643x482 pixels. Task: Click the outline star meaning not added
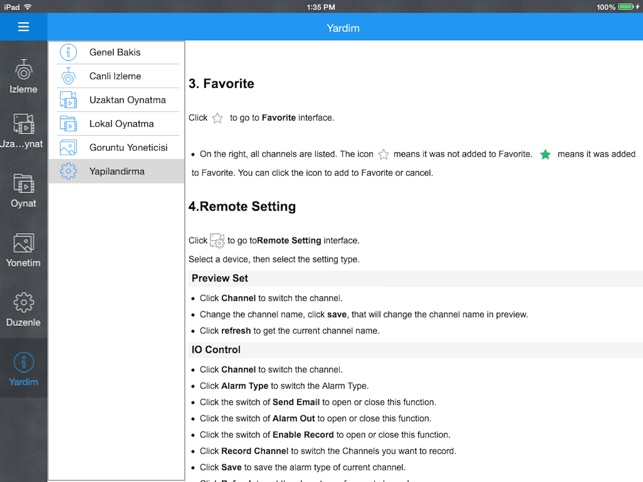click(383, 154)
